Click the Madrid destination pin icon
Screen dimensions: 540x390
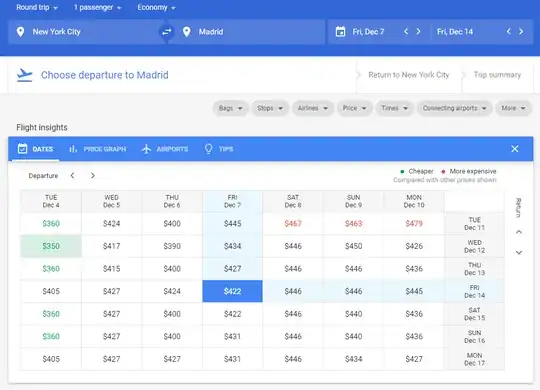(x=187, y=32)
